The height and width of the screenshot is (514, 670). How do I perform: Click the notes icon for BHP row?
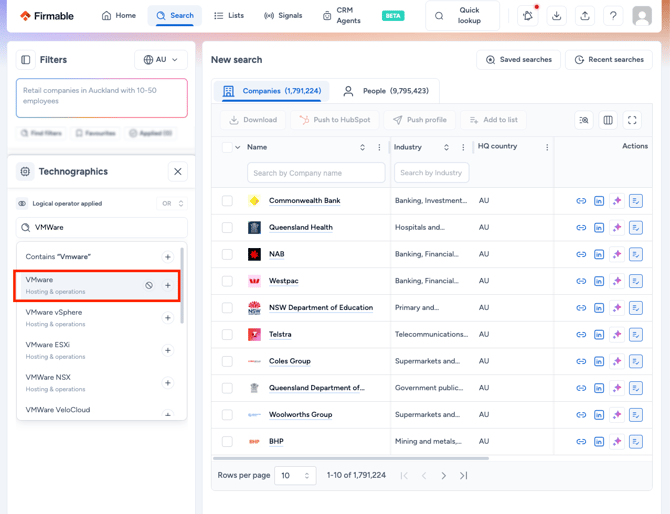tap(635, 441)
